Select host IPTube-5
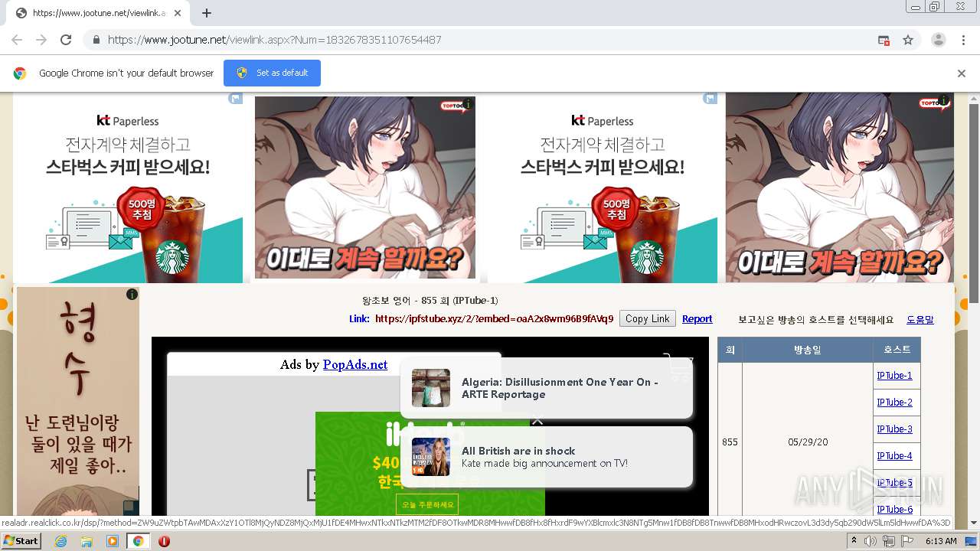This screenshot has height=551, width=980. (x=894, y=483)
